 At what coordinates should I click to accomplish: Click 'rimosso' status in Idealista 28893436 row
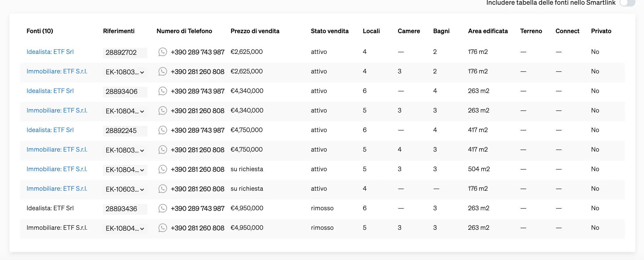(322, 208)
